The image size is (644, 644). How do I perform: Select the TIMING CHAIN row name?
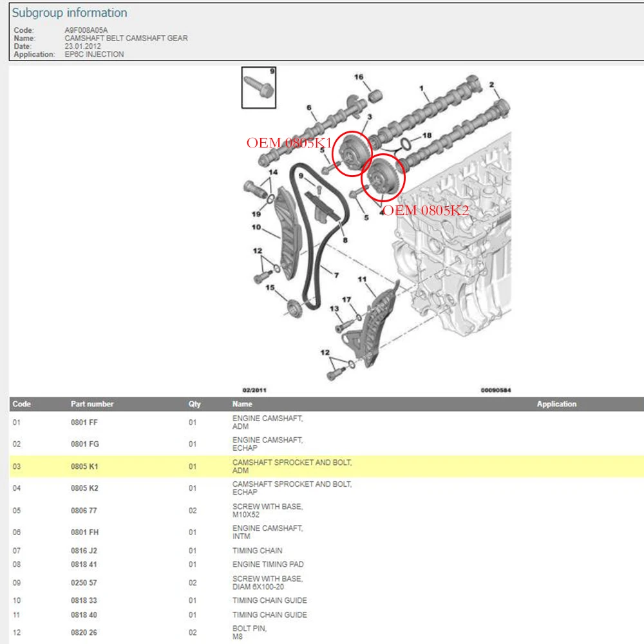pyautogui.click(x=257, y=551)
